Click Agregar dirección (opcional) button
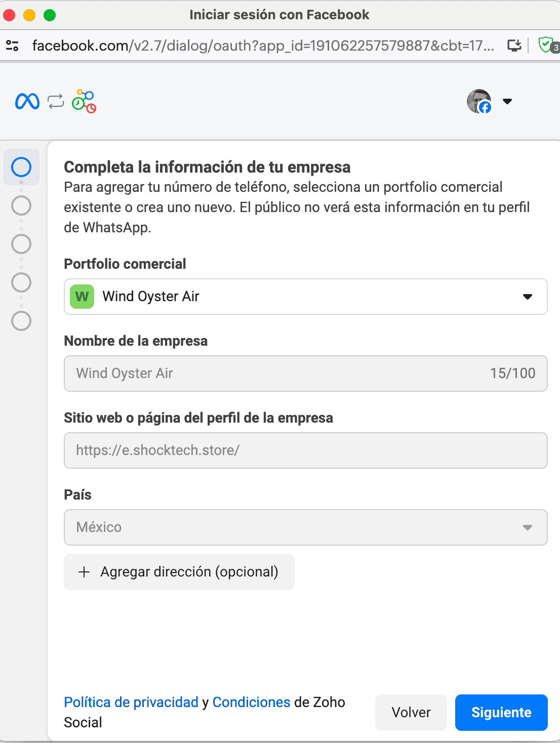Screen dimensions: 560x743 click(x=179, y=572)
